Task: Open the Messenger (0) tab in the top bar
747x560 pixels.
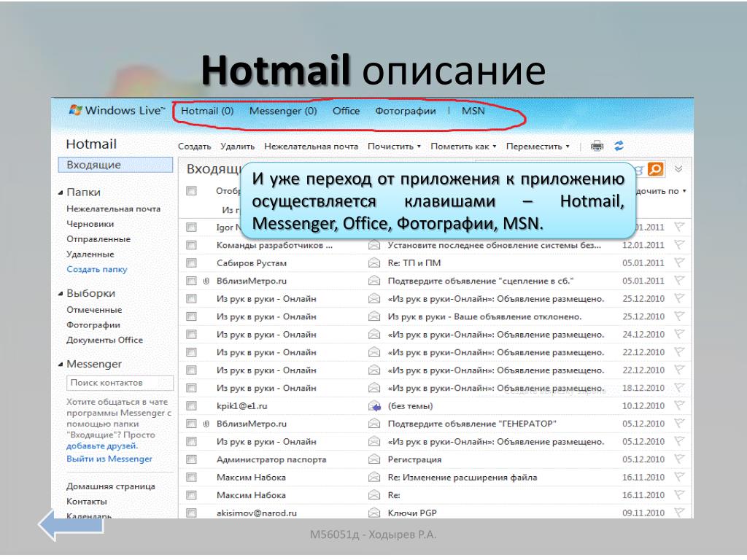Action: pos(283,111)
